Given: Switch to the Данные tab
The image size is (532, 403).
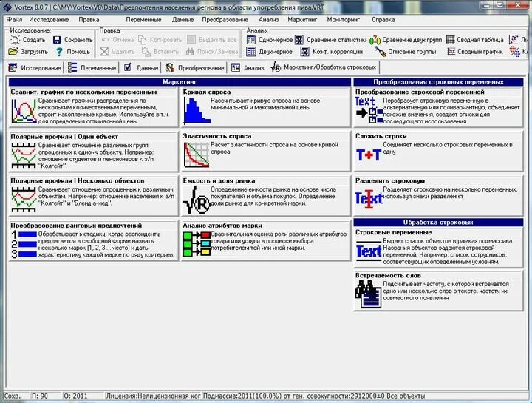Looking at the screenshot, I should pos(141,67).
